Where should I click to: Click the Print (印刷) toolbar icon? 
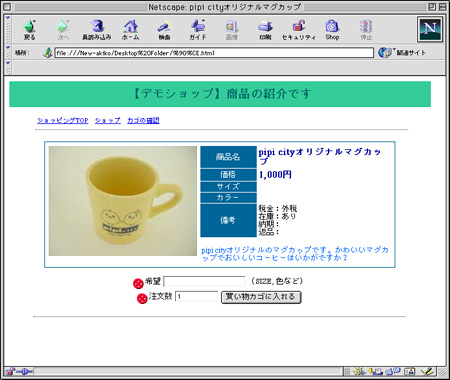[x=265, y=30]
